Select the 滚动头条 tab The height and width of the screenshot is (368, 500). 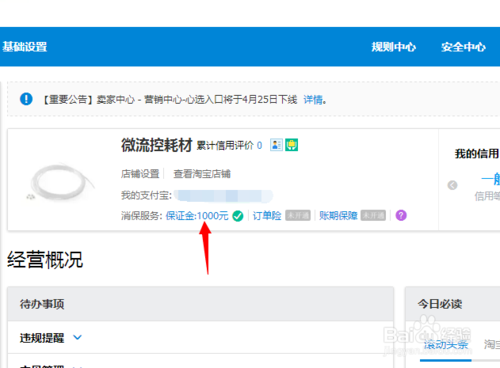coord(446,345)
